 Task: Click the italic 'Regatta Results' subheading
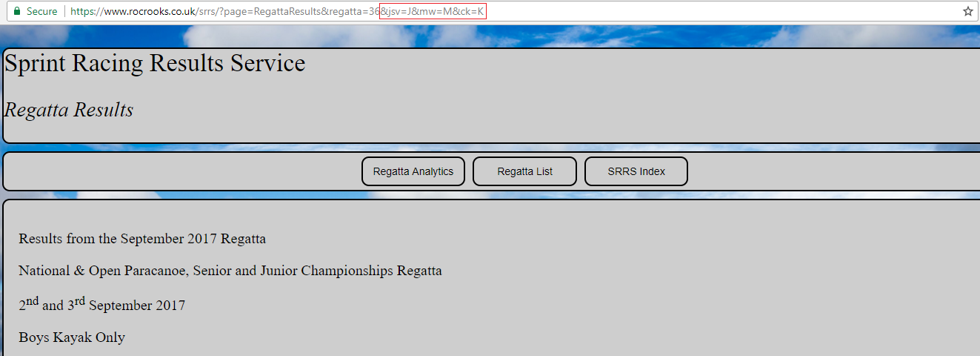69,111
